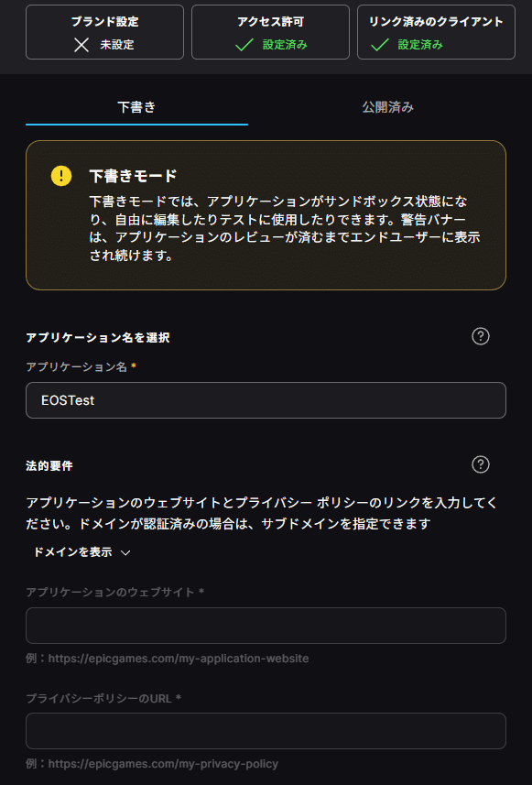The width and height of the screenshot is (532, 785).
Task: Expand the ドメインを表示 section
Action: pos(73,552)
